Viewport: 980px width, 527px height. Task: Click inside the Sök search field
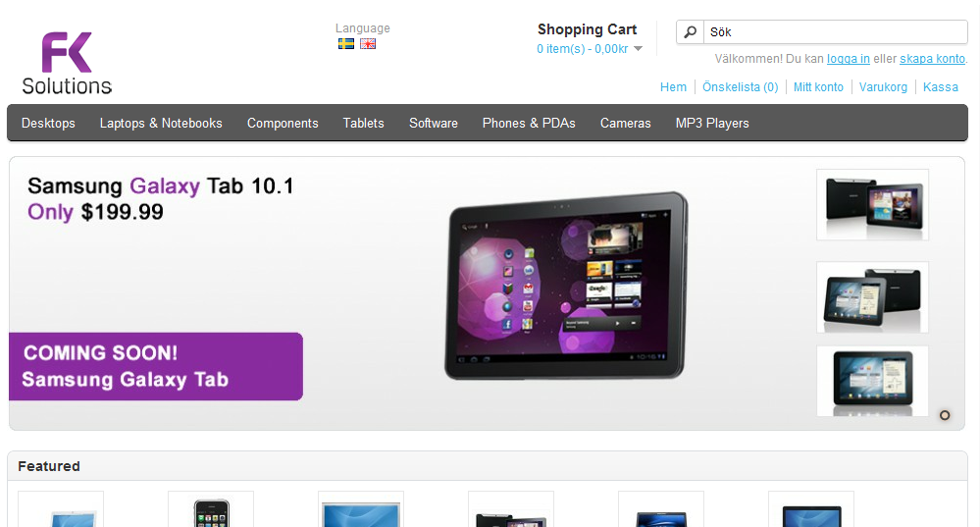pos(836,31)
